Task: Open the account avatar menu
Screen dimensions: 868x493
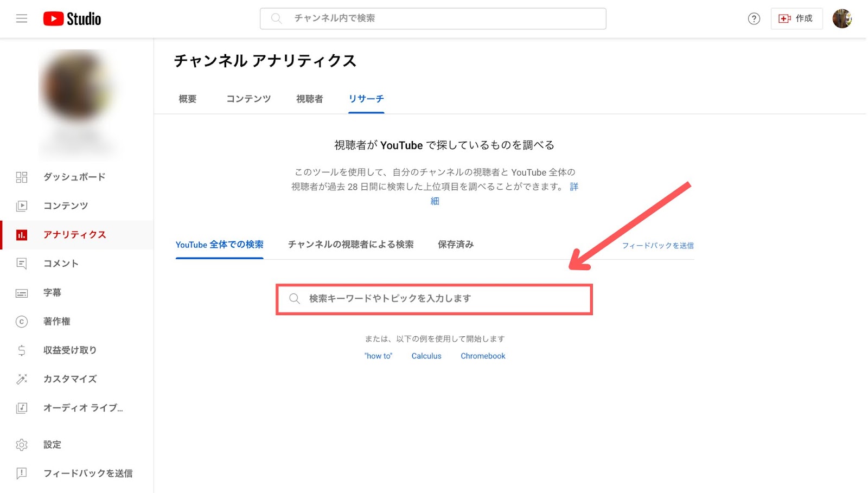Action: tap(842, 18)
